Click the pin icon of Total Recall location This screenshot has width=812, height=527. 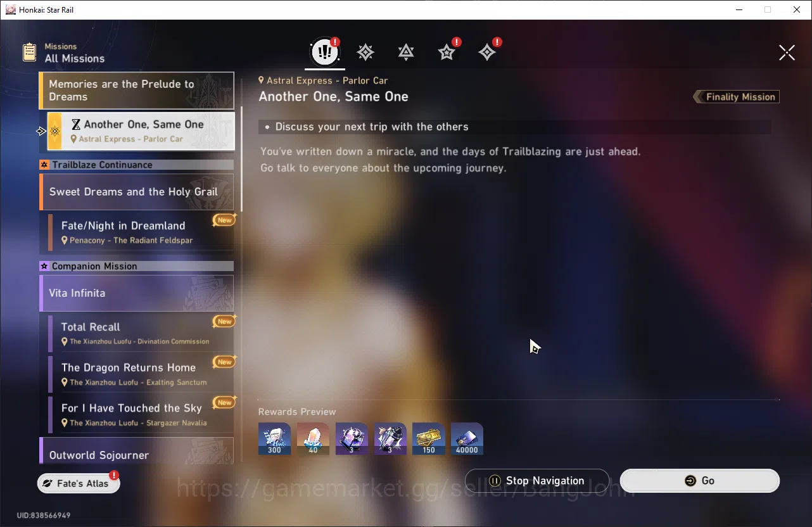click(65, 341)
